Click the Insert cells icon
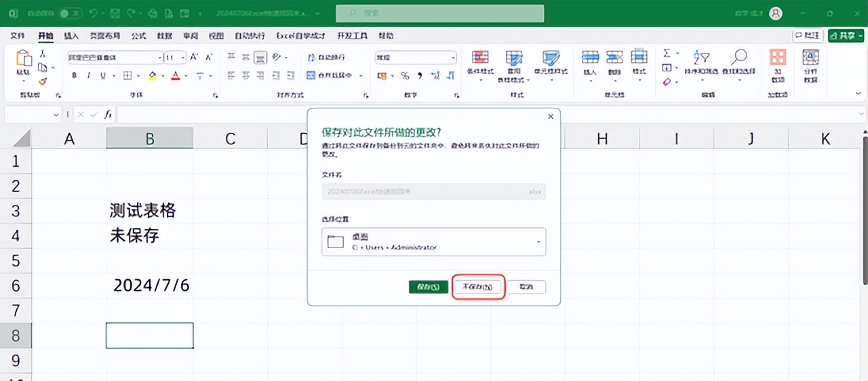The height and width of the screenshot is (381, 868). 590,57
